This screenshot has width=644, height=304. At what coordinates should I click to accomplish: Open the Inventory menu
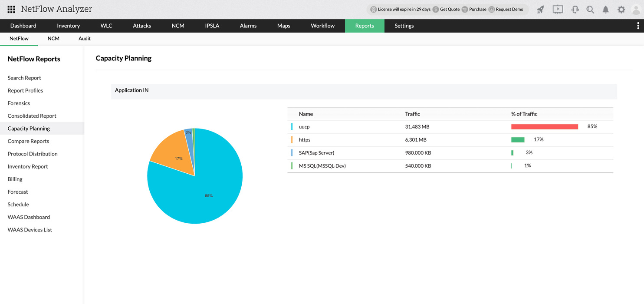click(68, 26)
